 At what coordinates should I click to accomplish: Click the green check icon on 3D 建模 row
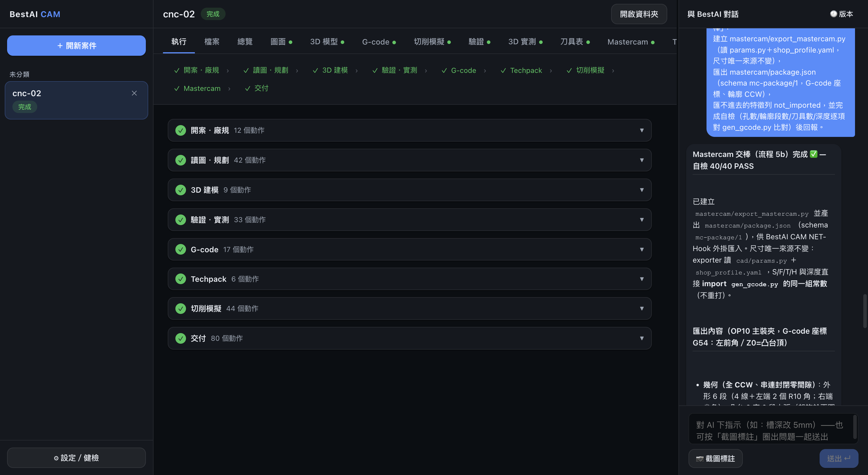click(x=181, y=190)
